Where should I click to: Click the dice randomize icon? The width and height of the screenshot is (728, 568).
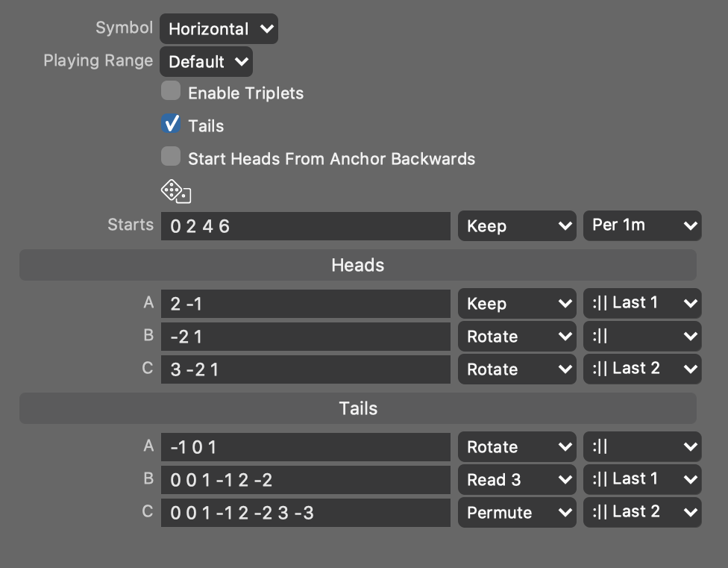(x=176, y=192)
